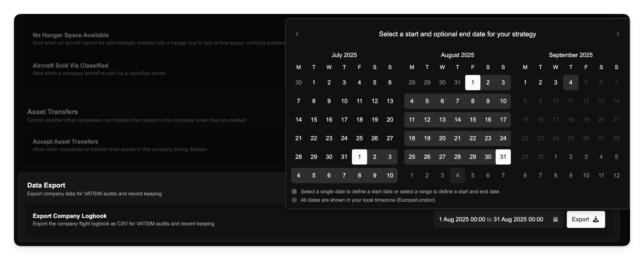
Task: Click the info circle icon in the calendar footer
Action: [x=294, y=191]
